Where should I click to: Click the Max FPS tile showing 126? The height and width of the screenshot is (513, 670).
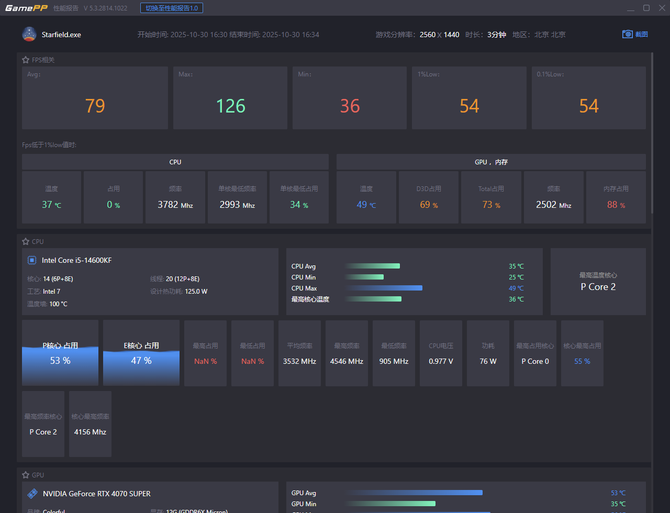coord(230,98)
